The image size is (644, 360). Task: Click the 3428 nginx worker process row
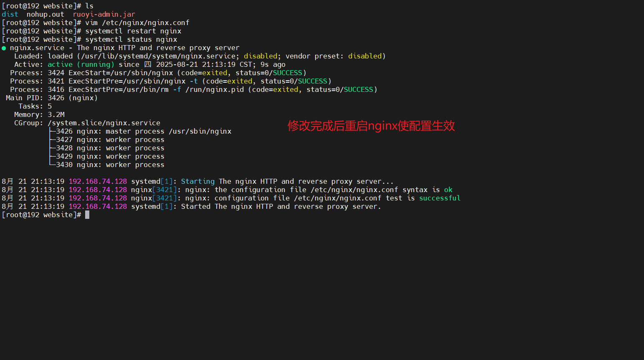tap(110, 148)
